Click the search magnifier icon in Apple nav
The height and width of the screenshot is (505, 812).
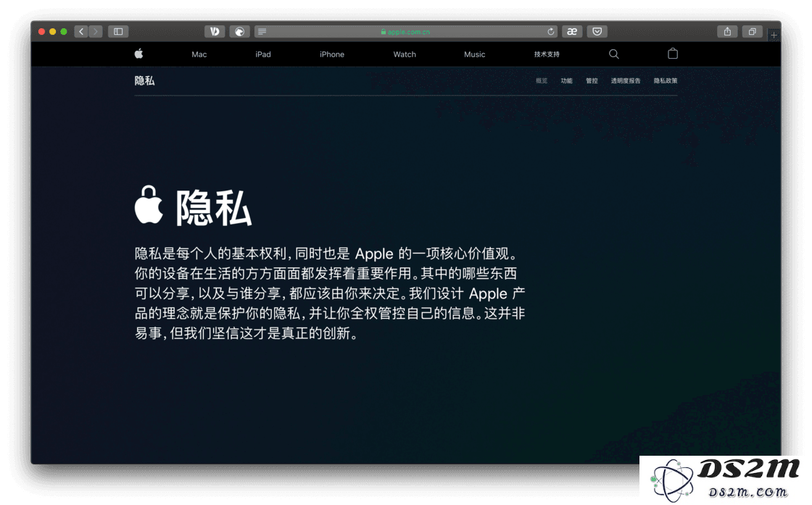coord(613,54)
